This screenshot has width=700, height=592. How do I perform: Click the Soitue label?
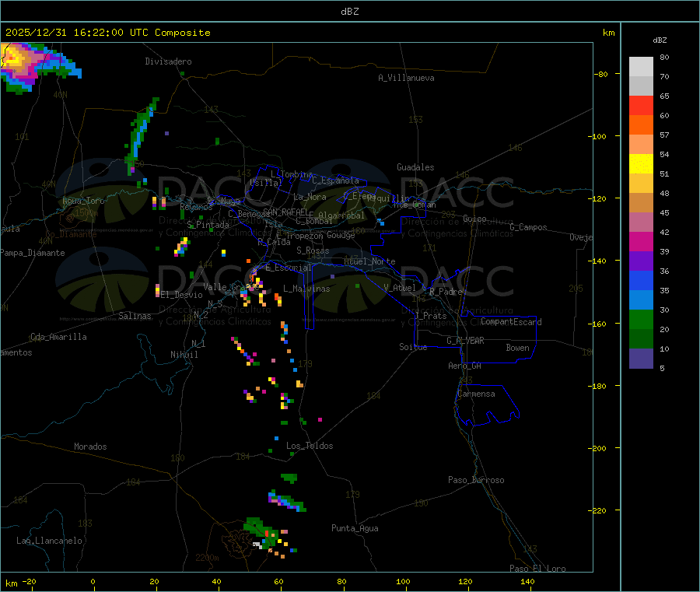pos(414,347)
